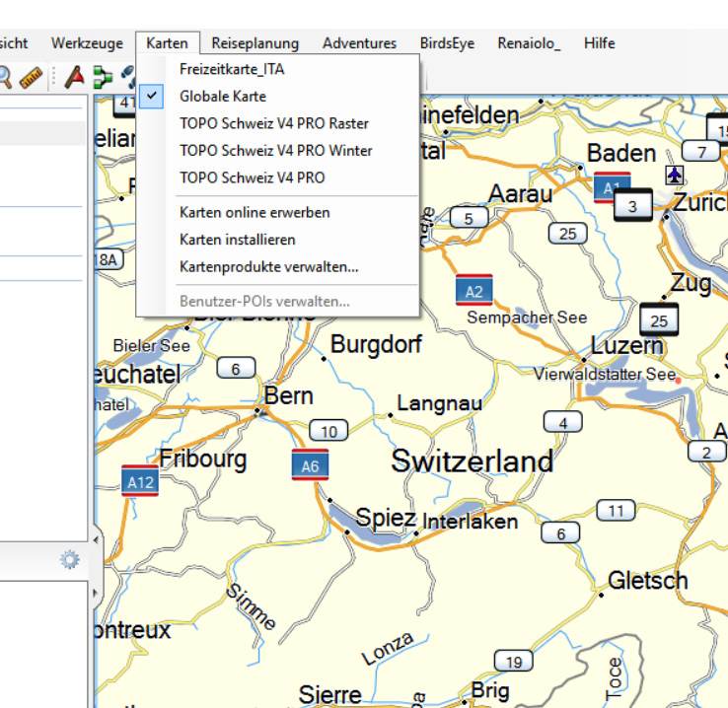This screenshot has width=728, height=708.
Task: Open the Reiseplanung menu
Action: point(255,43)
